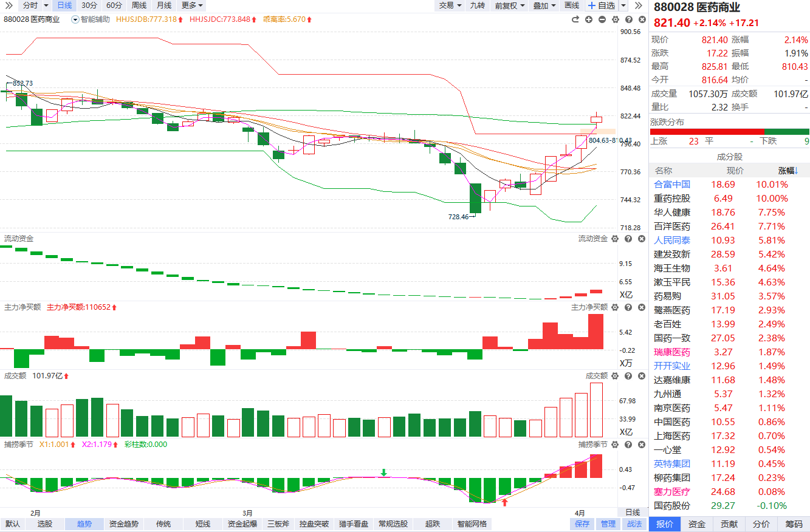The image size is (810, 532).
Task: Open the 前复权 adjustment dropdown
Action: tap(509, 5)
